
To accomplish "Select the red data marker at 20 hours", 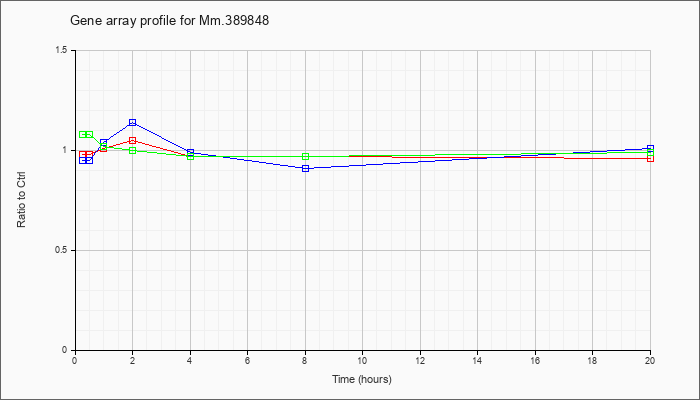I will click(650, 158).
